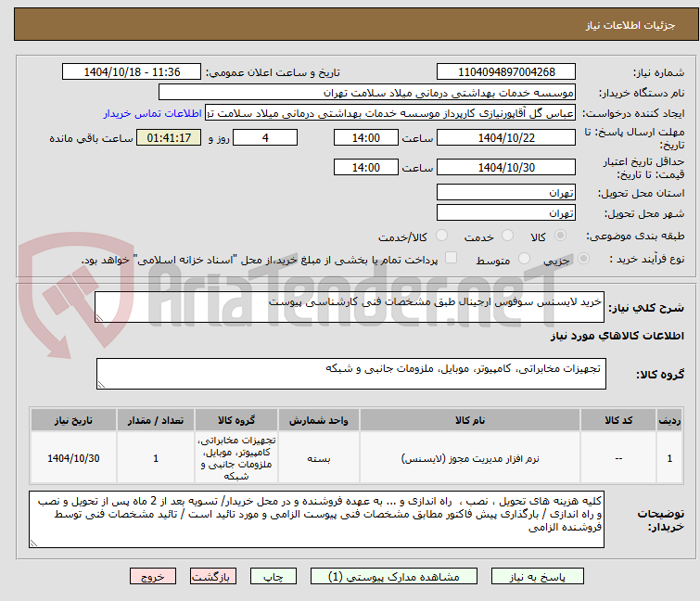700x601 pixels.
Task: Click the توضیحات خریدار text area
Action: coord(316,519)
